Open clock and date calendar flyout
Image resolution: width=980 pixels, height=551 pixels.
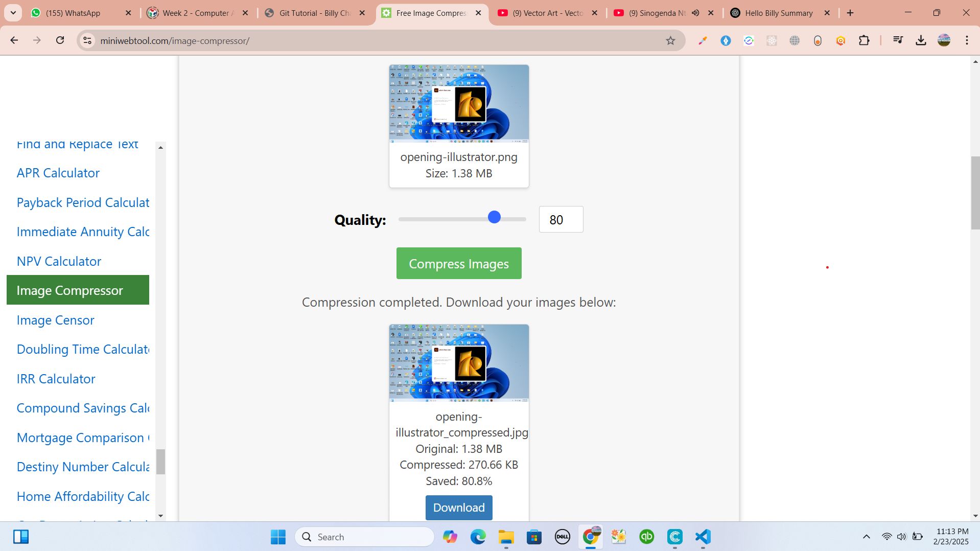click(x=951, y=537)
